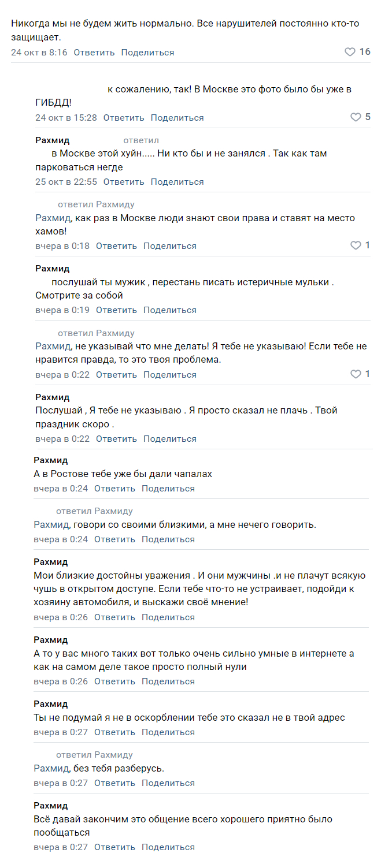Click 'Рахмид' mention in 'говори со своими близкими' comment
The height and width of the screenshot is (868, 381).
click(51, 525)
